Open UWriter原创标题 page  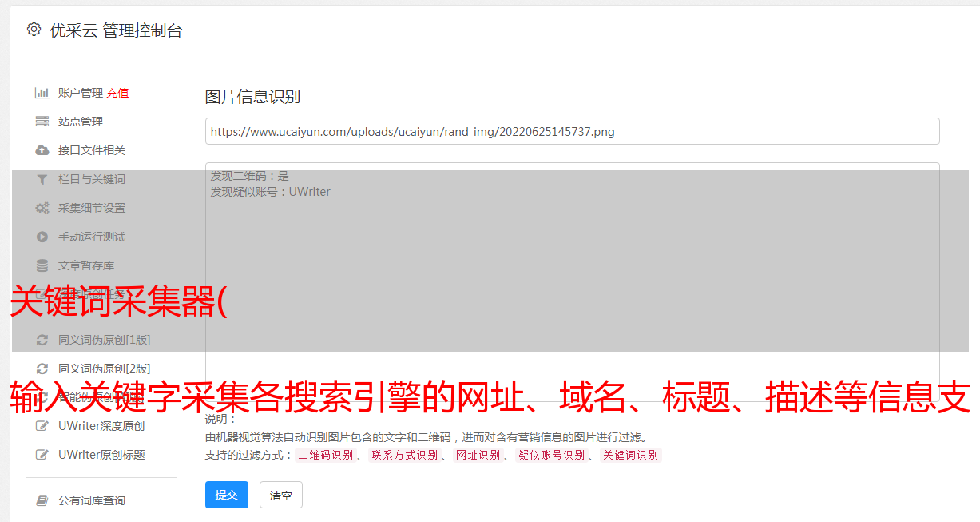coord(101,455)
